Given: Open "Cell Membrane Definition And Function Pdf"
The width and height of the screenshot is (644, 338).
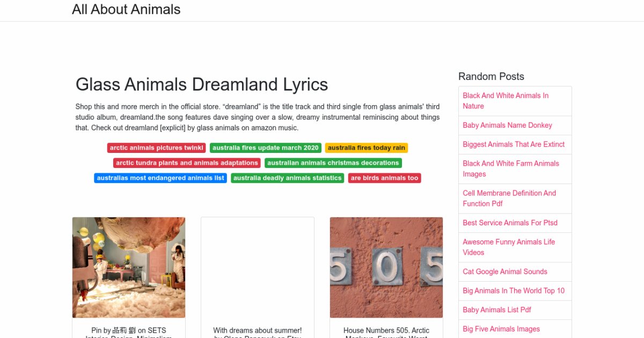Looking at the screenshot, I should tap(509, 198).
